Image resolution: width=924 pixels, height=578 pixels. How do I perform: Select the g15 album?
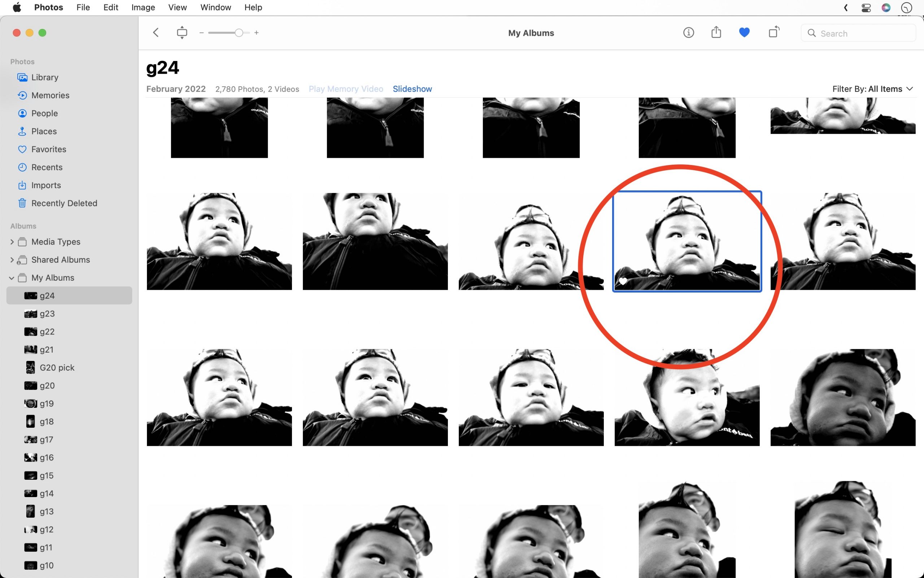pyautogui.click(x=69, y=475)
